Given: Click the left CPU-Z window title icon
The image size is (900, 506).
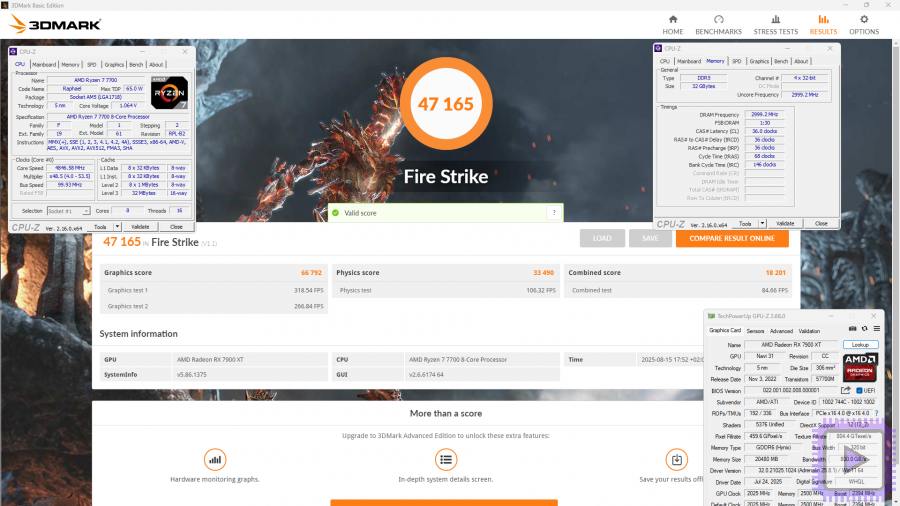Looking at the screenshot, I should [x=13, y=52].
